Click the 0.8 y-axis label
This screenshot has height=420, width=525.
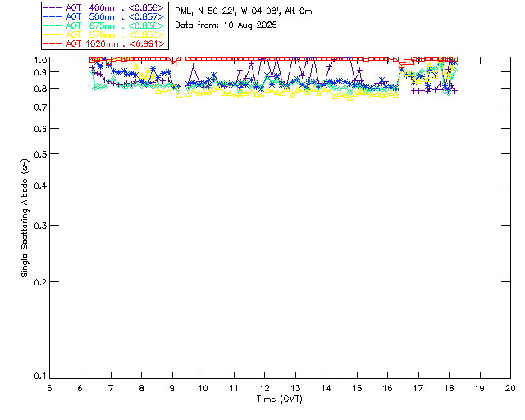(x=40, y=89)
